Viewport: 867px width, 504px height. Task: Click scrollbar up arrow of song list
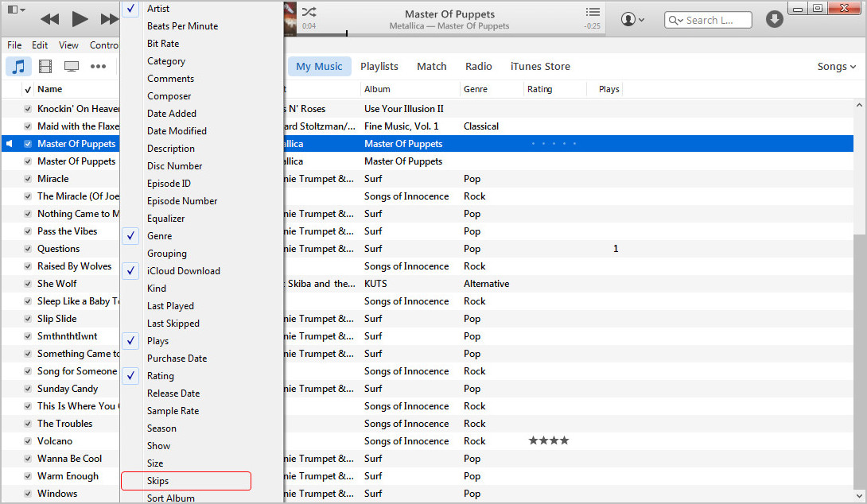[859, 105]
